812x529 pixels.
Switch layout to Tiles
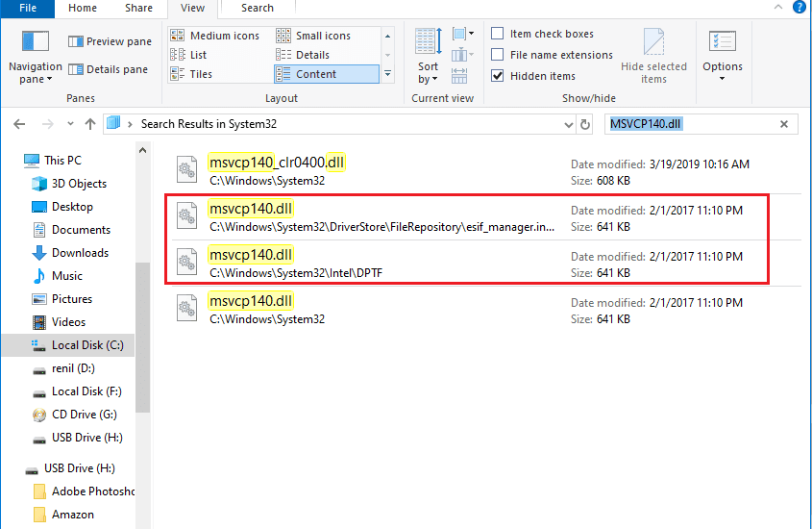pyautogui.click(x=191, y=74)
